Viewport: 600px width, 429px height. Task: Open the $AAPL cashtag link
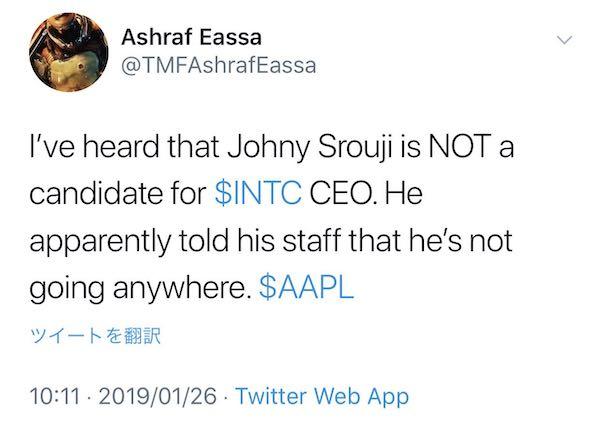click(x=307, y=288)
